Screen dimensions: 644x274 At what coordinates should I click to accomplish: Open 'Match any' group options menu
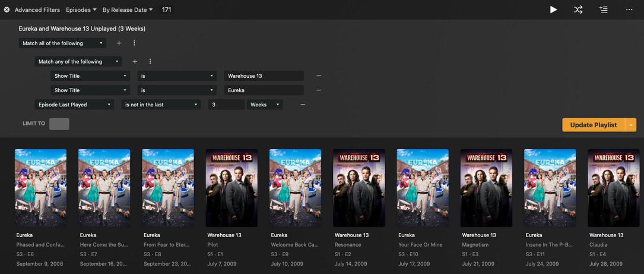pyautogui.click(x=150, y=62)
